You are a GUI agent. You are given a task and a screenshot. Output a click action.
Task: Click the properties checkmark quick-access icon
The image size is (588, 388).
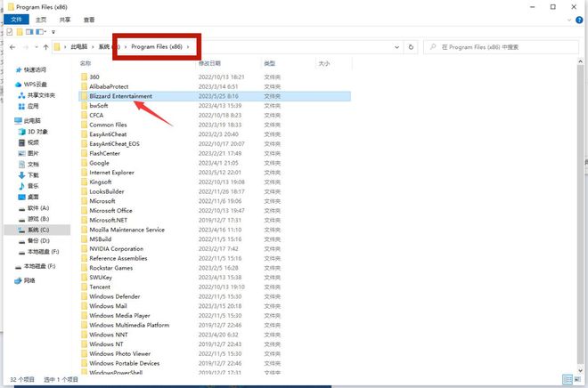click(x=9, y=32)
